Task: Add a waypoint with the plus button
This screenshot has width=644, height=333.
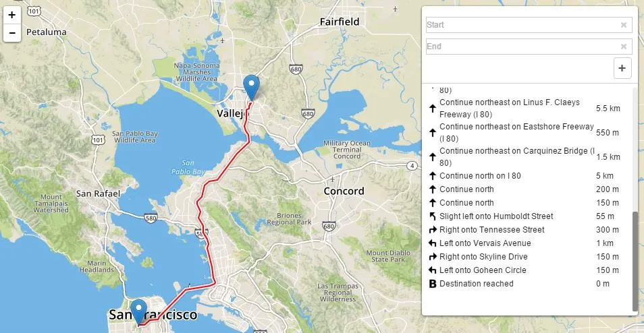Action: 622,68
